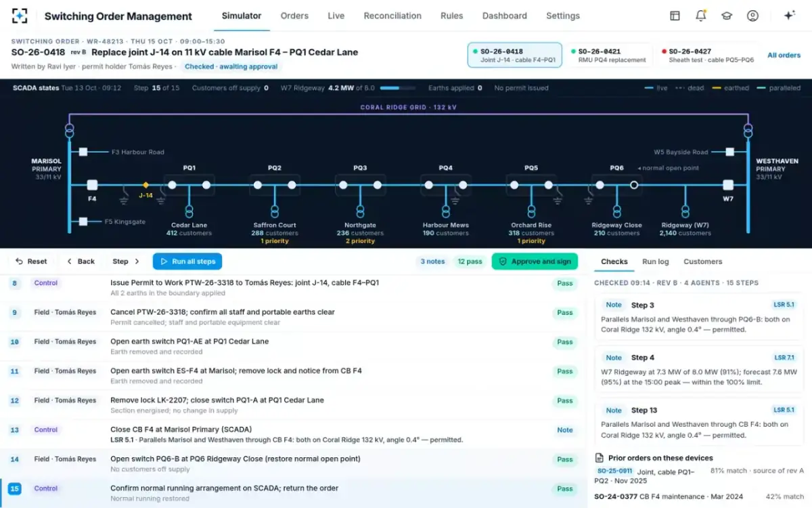812x508 pixels.
Task: Click the PQ6 normal open point switch
Action: coord(634,185)
